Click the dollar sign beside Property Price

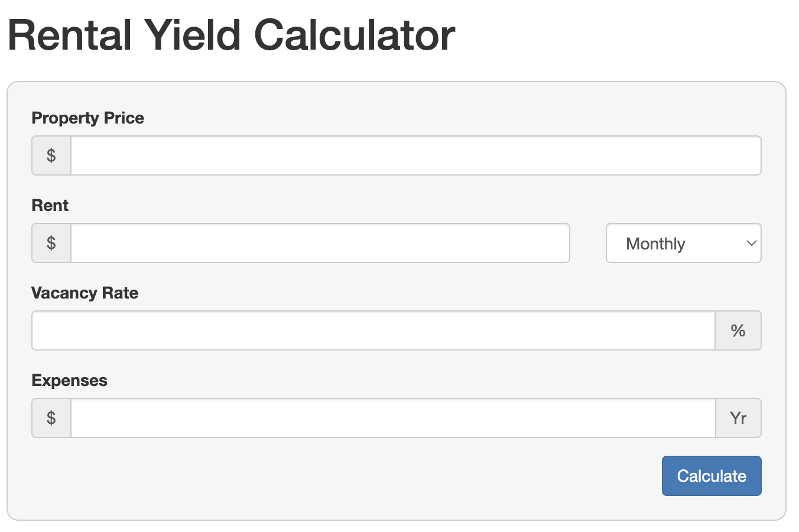(51, 155)
